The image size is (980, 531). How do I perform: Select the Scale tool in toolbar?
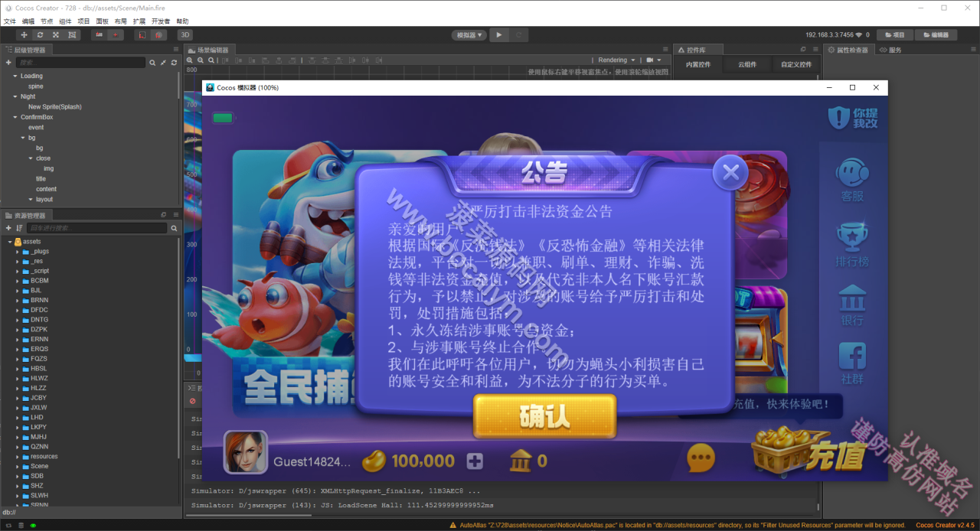coord(56,34)
